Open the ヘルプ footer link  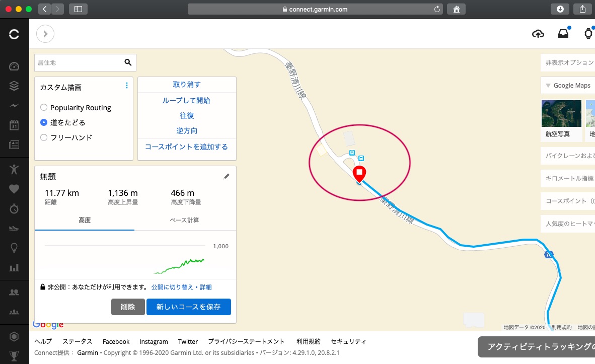[x=43, y=342]
